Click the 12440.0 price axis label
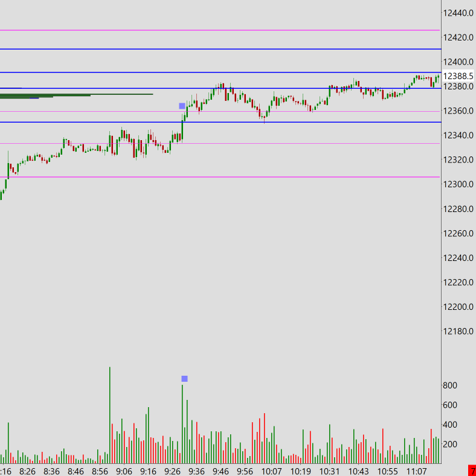 point(458,13)
